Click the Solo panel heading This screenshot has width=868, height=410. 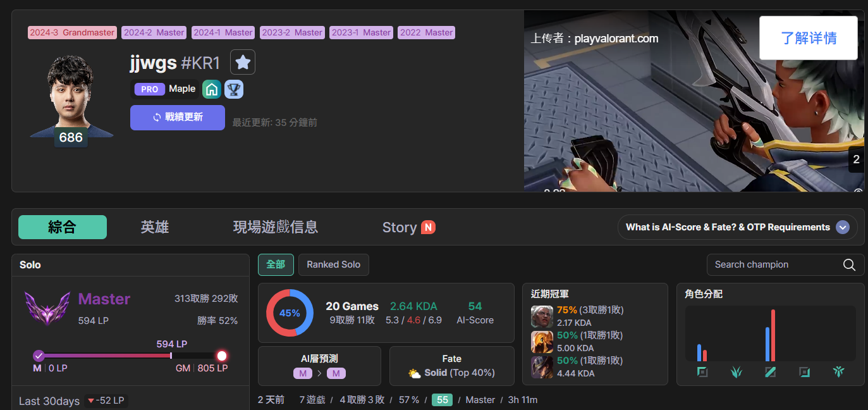[30, 265]
